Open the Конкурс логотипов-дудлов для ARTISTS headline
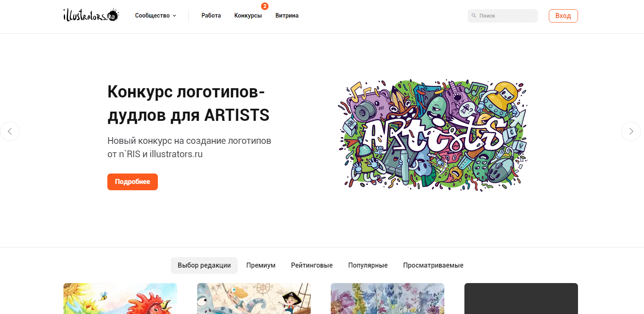 coord(188,103)
